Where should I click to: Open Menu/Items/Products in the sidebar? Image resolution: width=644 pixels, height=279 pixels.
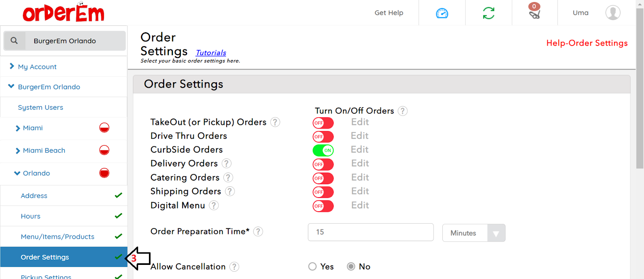coord(58,237)
